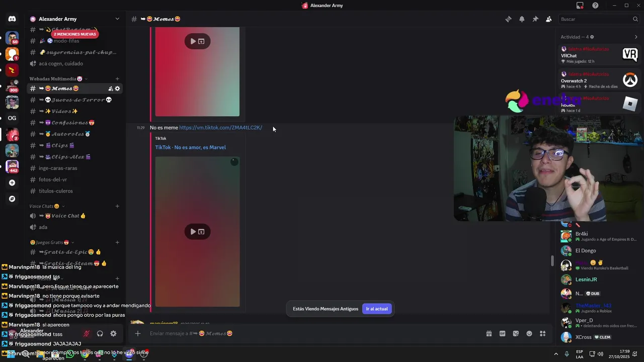Image resolution: width=644 pixels, height=362 pixels.
Task: Open Gratis-de-Epic channel
Action: point(74,252)
